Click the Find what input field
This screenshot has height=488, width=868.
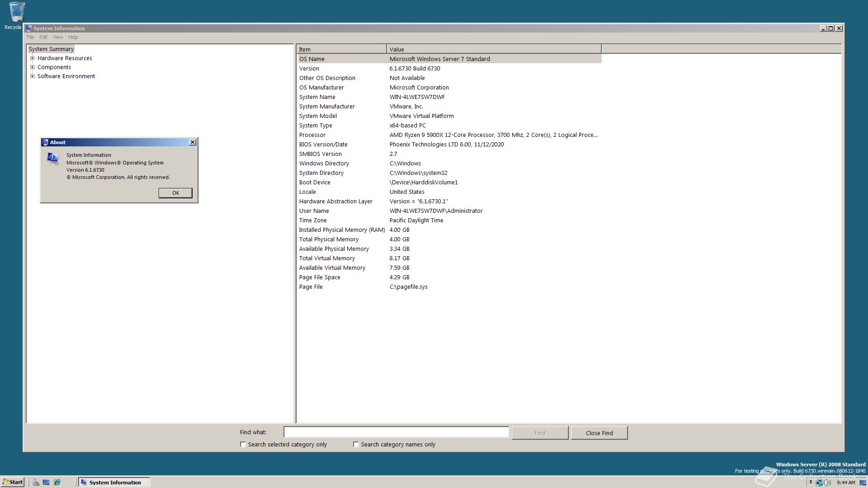(396, 432)
